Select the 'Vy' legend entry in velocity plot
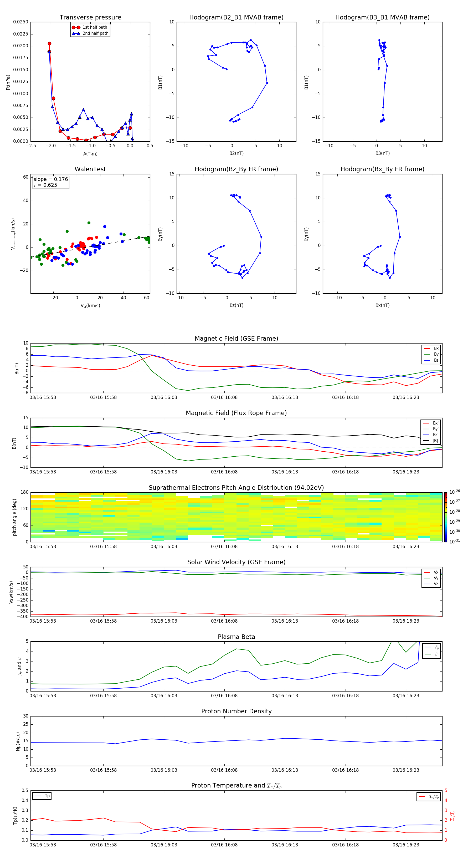The image size is (473, 868). (x=431, y=578)
